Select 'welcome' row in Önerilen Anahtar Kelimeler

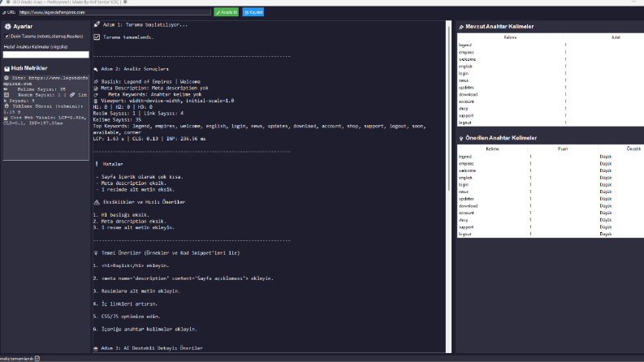551,170
